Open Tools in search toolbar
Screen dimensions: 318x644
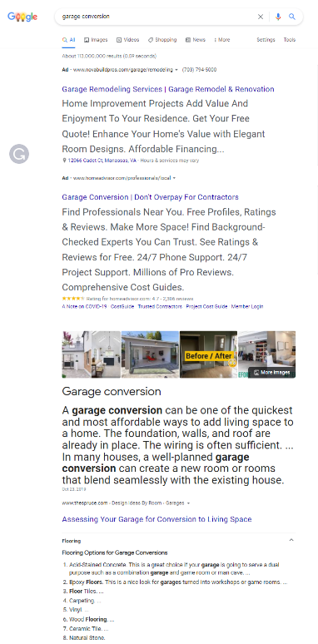tap(289, 40)
